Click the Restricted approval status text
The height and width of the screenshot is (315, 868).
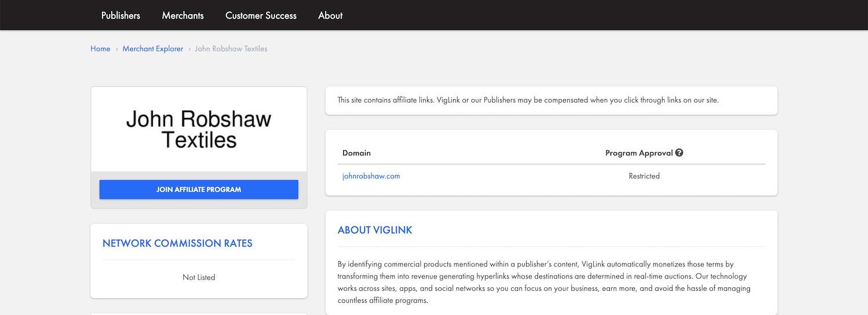(644, 176)
